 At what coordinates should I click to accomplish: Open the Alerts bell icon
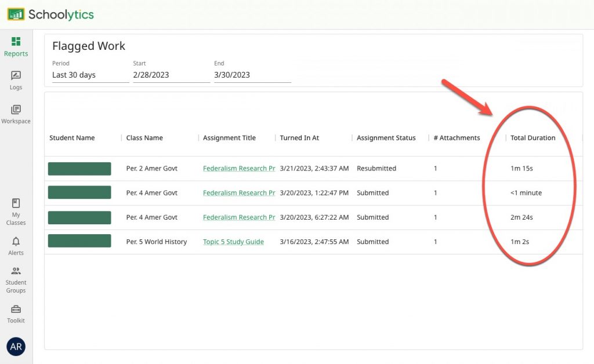16,242
